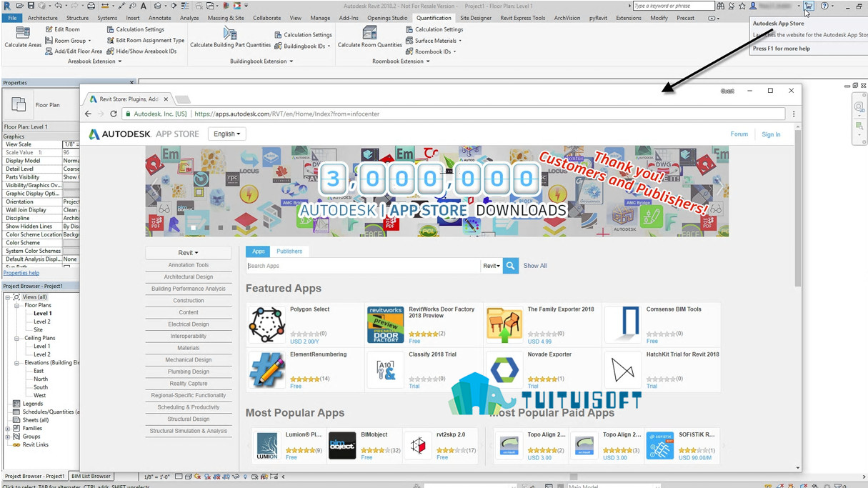Screen dimensions: 868x488
Task: Collapse the Floor Plans tree node
Action: (x=16, y=306)
